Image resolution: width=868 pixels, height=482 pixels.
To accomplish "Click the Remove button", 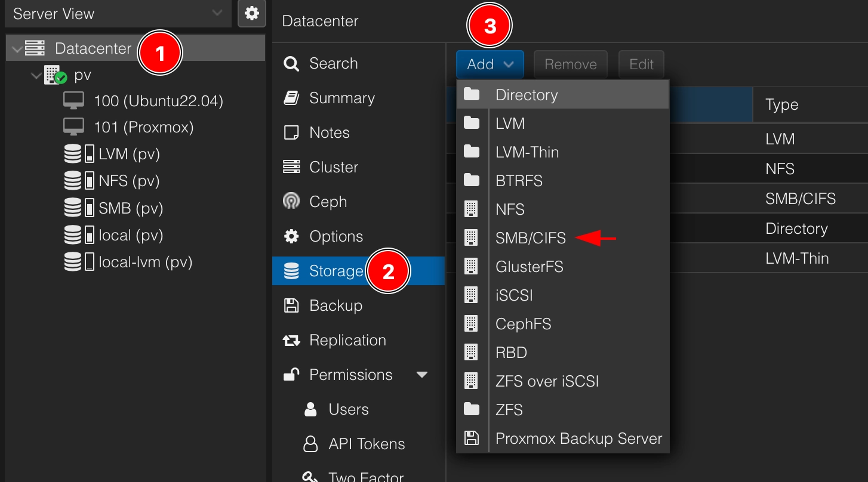I will coord(570,64).
